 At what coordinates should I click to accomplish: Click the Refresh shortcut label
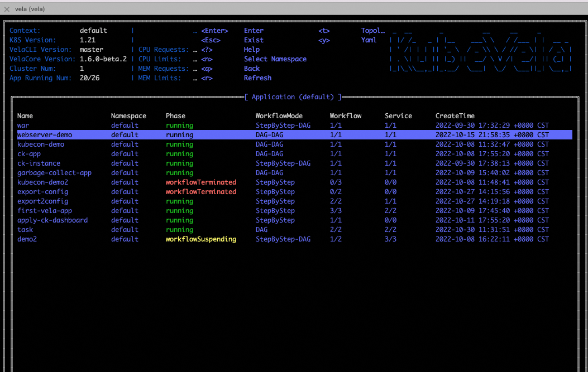coord(257,78)
